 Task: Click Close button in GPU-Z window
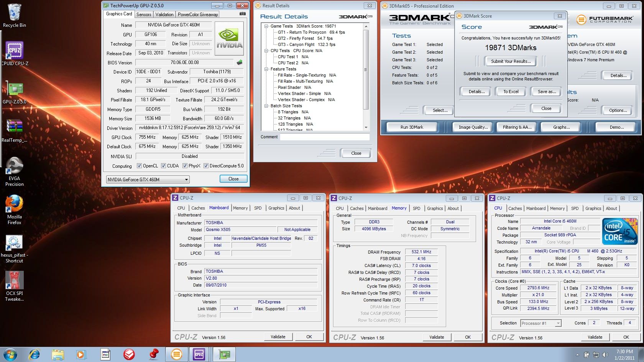click(x=233, y=179)
